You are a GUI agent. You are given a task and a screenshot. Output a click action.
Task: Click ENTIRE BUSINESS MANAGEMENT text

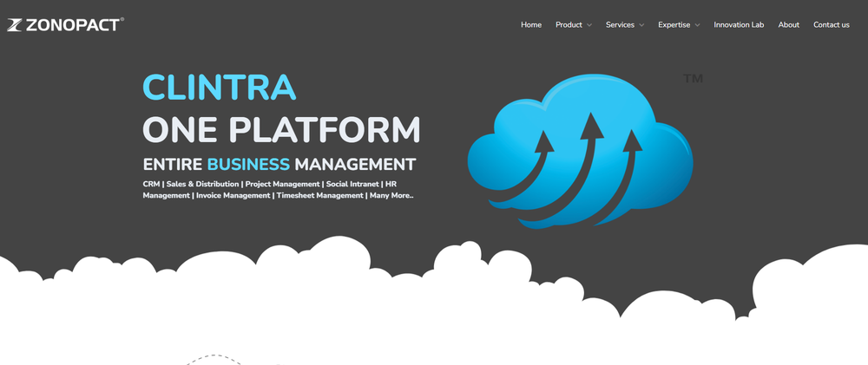279,164
